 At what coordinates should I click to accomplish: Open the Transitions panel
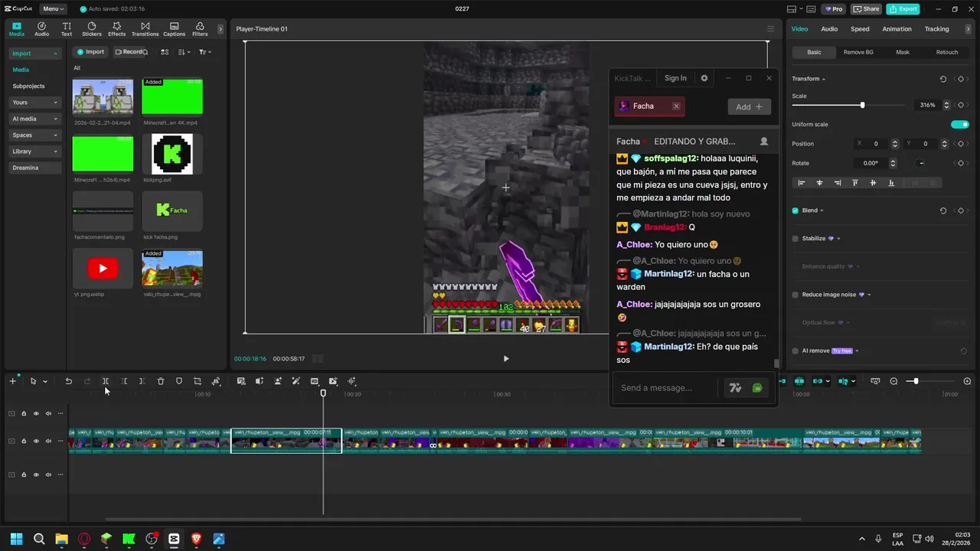click(x=145, y=29)
